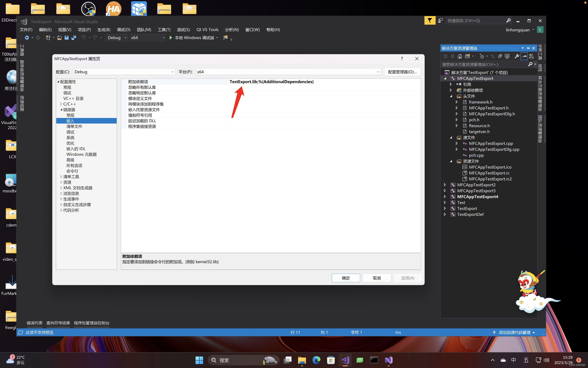Click the 取消 button
Image resolution: width=588 pixels, height=368 pixels.
377,278
